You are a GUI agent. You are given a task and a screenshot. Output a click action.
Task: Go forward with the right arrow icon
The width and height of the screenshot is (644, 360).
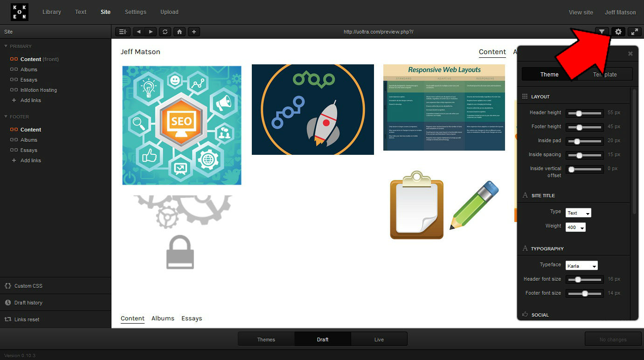click(x=150, y=32)
